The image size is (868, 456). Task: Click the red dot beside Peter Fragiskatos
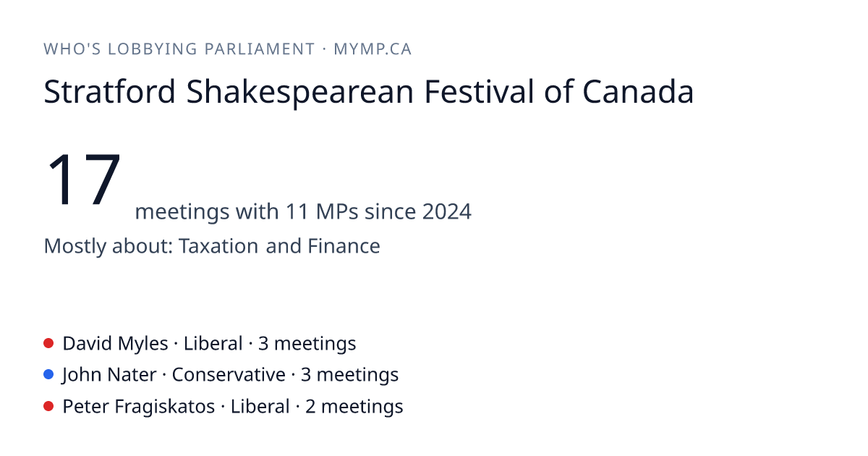48,407
